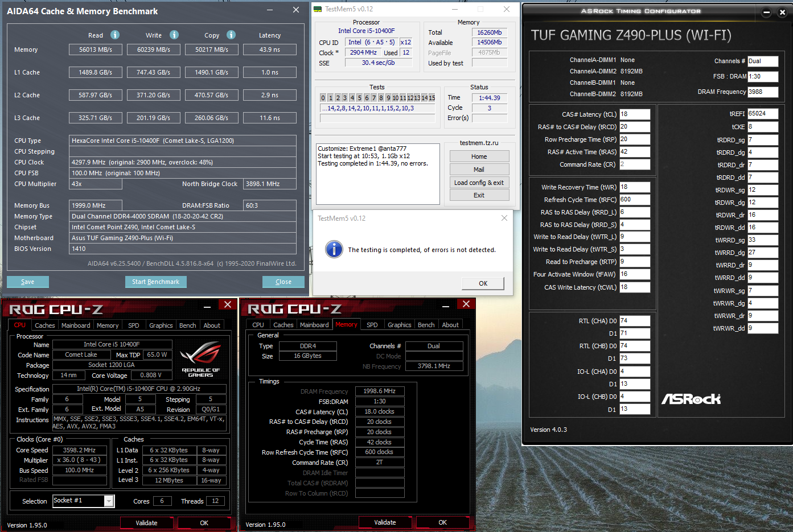Click the Core Voltage value 0.808 V in CPU-Z

[151, 376]
